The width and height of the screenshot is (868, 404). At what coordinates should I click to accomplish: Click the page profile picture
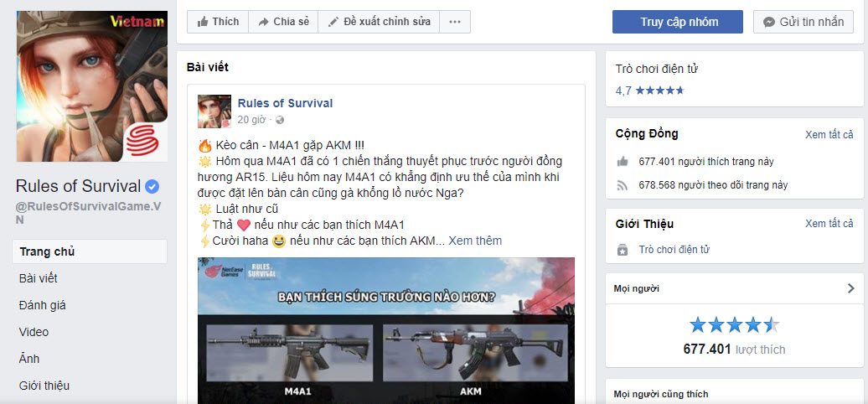[x=92, y=85]
